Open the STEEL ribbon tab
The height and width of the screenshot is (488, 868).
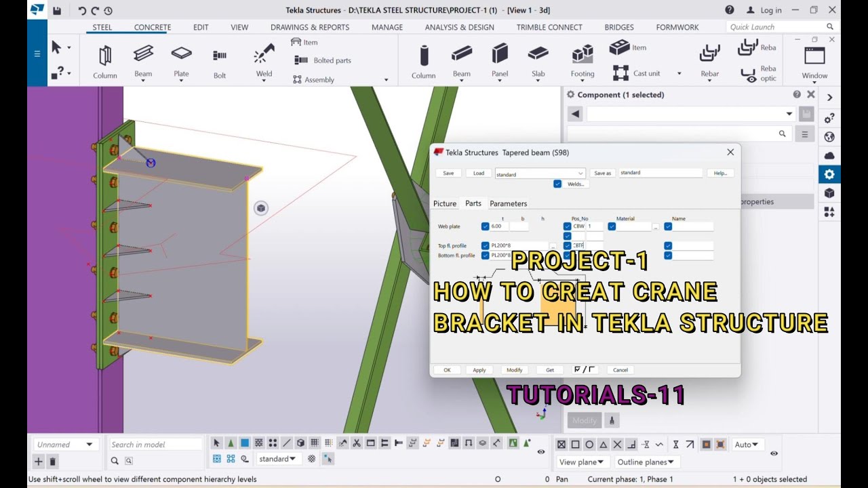tap(102, 27)
